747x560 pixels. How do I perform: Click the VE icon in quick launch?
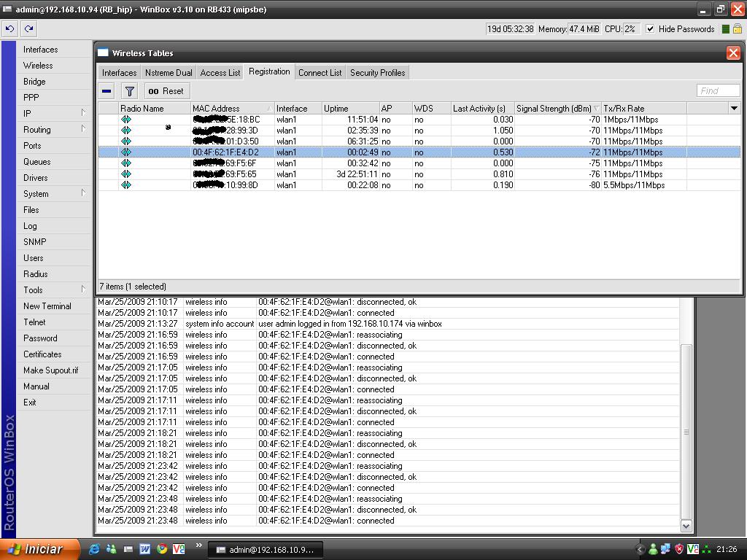click(179, 549)
